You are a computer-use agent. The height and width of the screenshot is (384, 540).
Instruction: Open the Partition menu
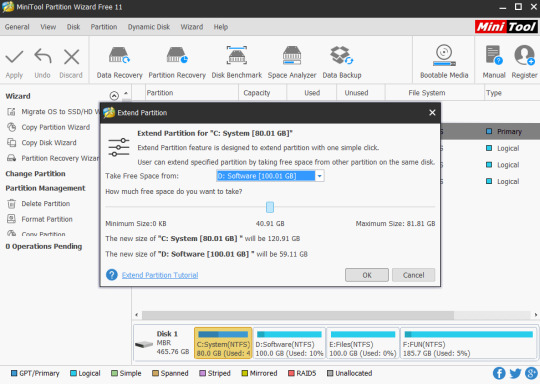(x=104, y=27)
